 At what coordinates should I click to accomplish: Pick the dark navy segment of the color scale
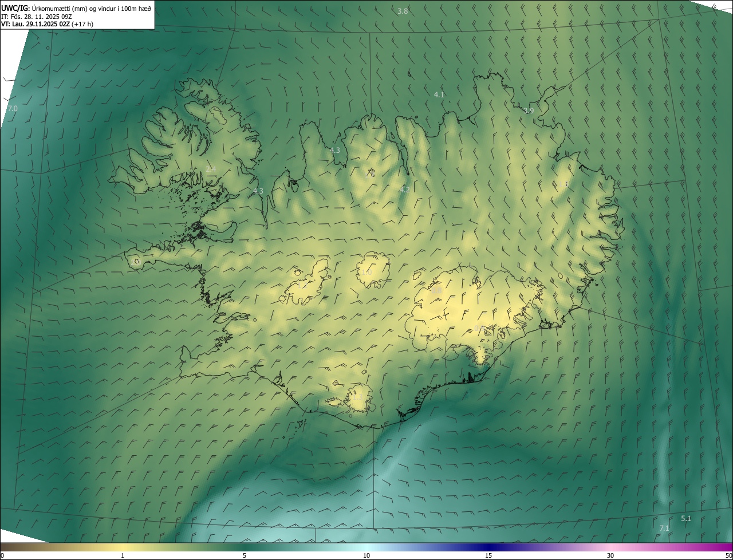pos(488,547)
